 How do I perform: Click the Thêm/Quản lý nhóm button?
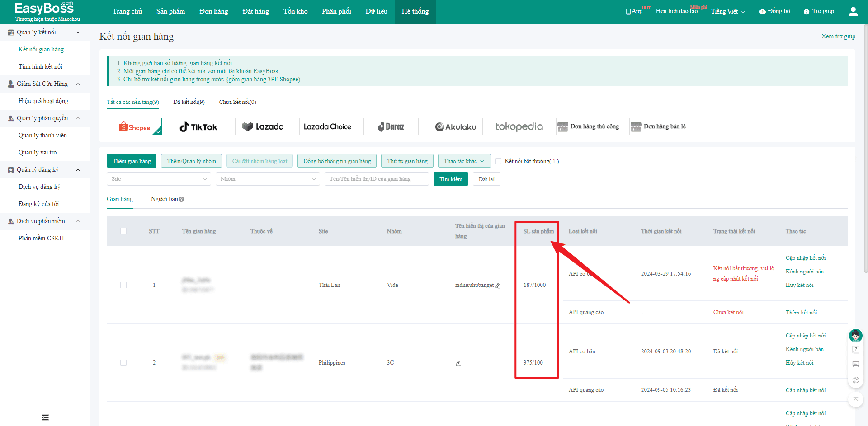tap(191, 161)
